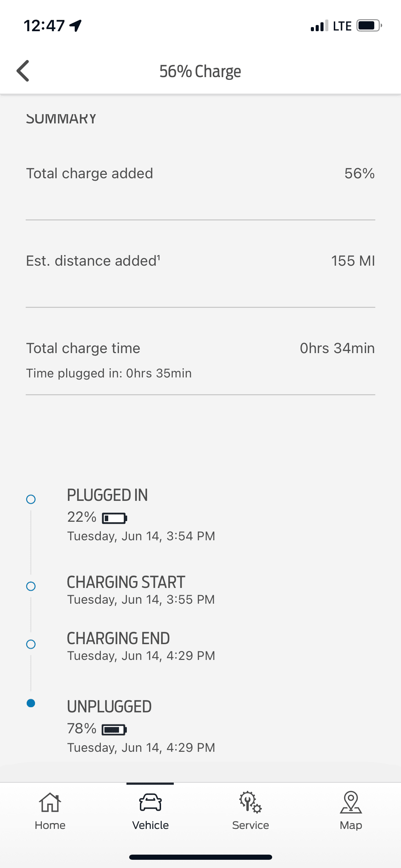Switch to the Vehicle tab
The image size is (401, 868).
click(x=150, y=810)
